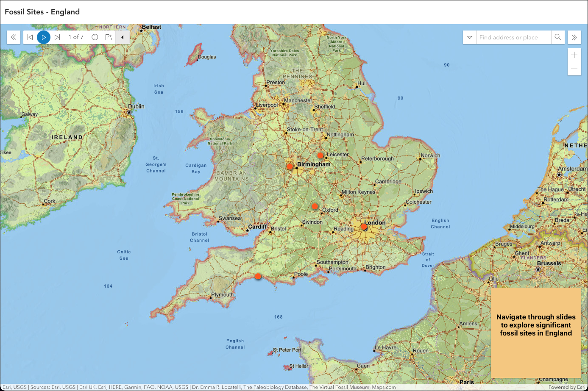Viewport: 588px width, 391px height.
Task: Select the fossil site marker near Leicester
Action: (x=320, y=155)
